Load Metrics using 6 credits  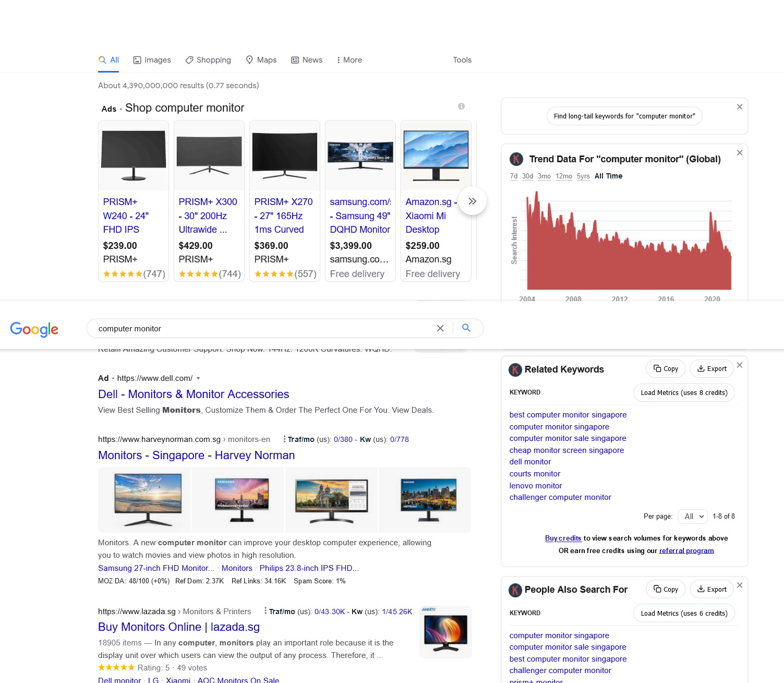pos(684,613)
